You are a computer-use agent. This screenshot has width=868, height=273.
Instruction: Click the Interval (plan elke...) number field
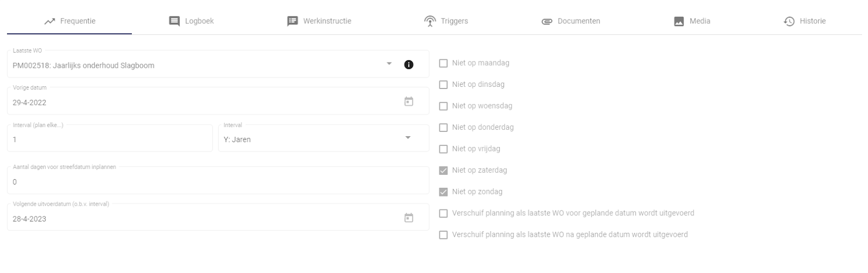pyautogui.click(x=108, y=139)
